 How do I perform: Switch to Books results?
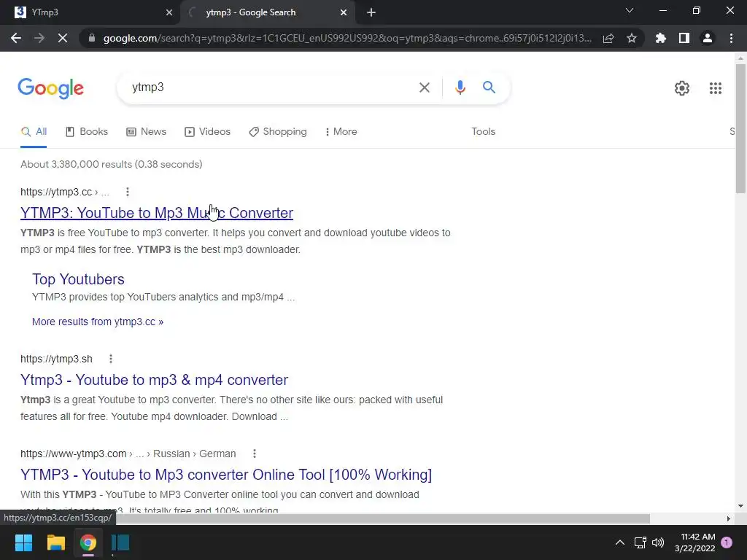(87, 132)
